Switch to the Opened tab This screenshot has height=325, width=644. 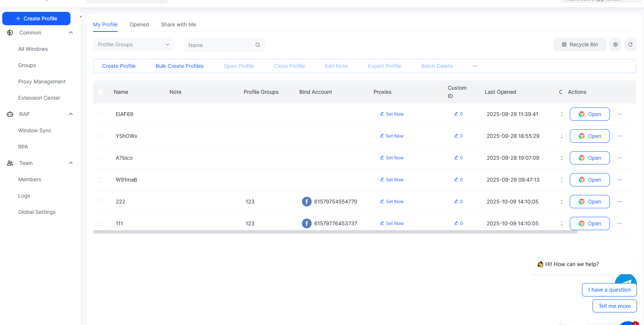coord(139,24)
